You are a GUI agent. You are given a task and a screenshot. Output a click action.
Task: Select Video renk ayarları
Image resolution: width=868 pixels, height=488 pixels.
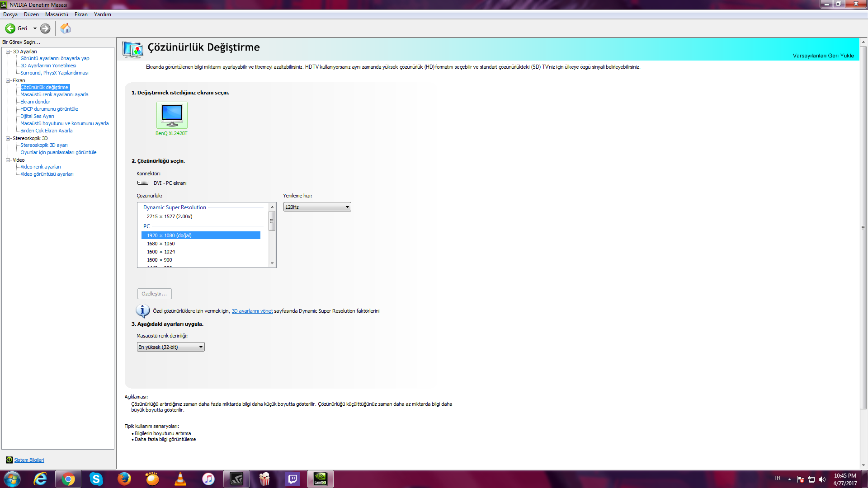[x=40, y=167]
